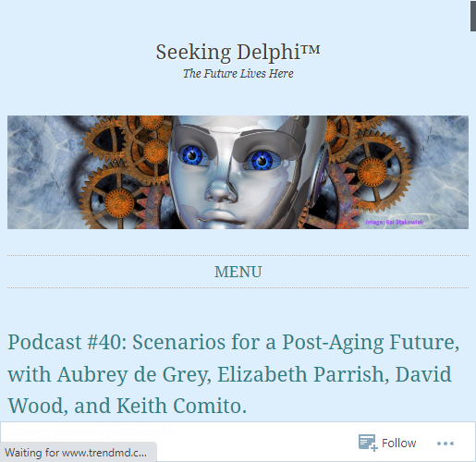Click The Future Lives Here tagline
The width and height of the screenshot is (476, 462).
click(x=238, y=74)
